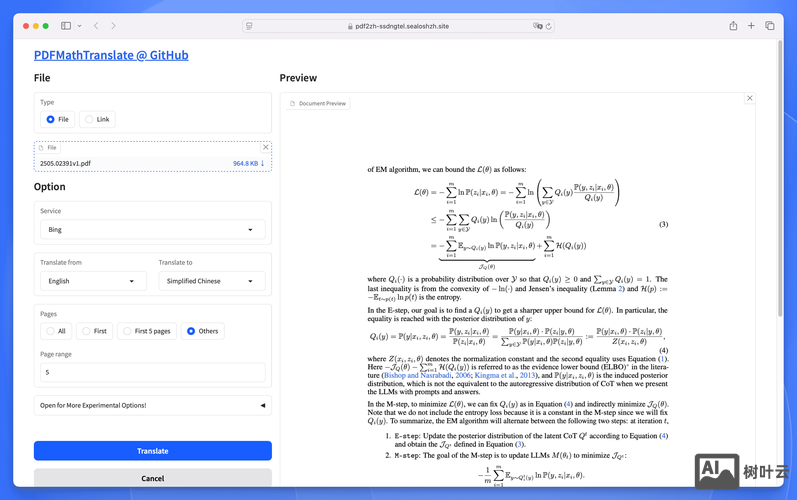Click the blue Translate button

(x=152, y=451)
